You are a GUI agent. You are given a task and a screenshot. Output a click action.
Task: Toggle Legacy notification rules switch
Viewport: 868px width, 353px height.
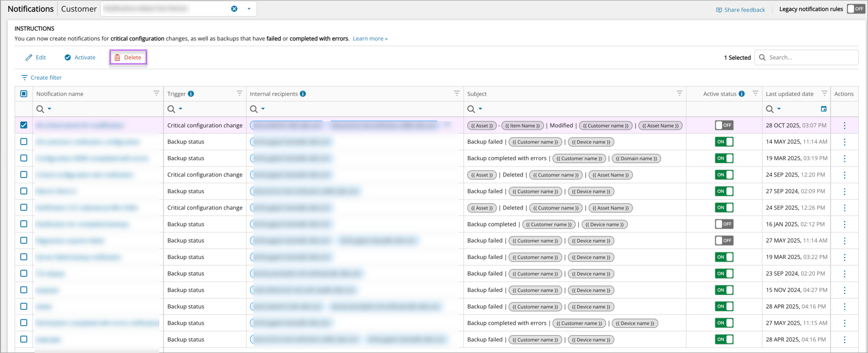click(x=855, y=9)
